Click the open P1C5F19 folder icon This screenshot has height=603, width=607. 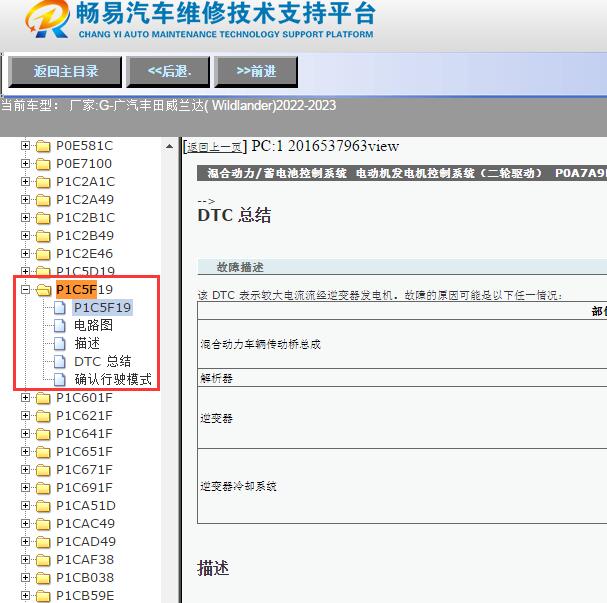point(43,290)
